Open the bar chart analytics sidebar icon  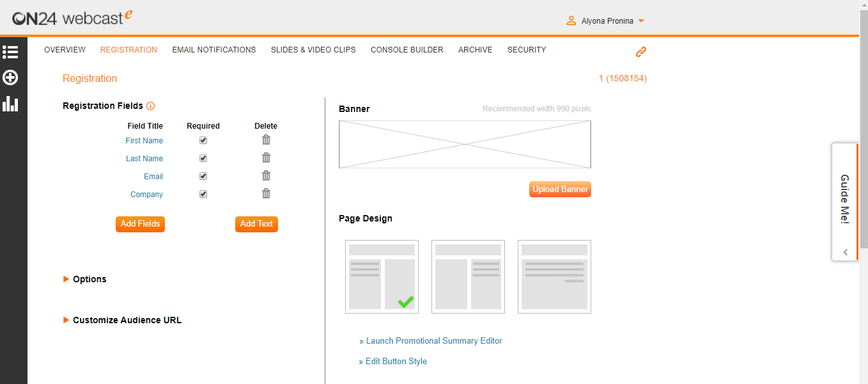coord(10,104)
